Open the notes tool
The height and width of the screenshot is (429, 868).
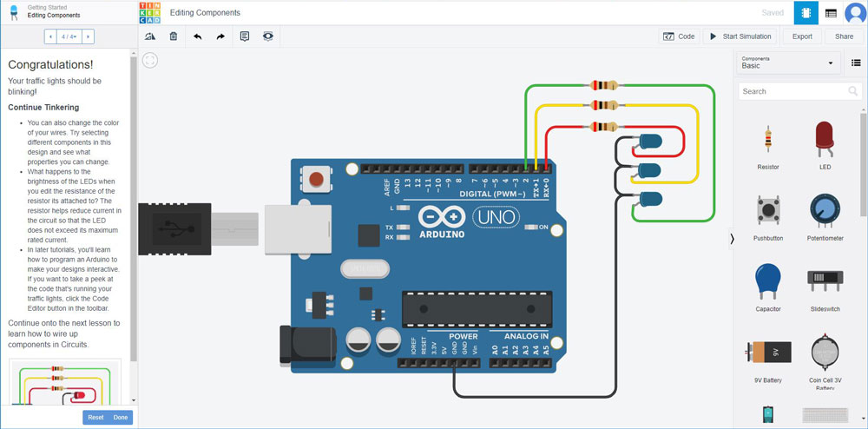click(245, 36)
